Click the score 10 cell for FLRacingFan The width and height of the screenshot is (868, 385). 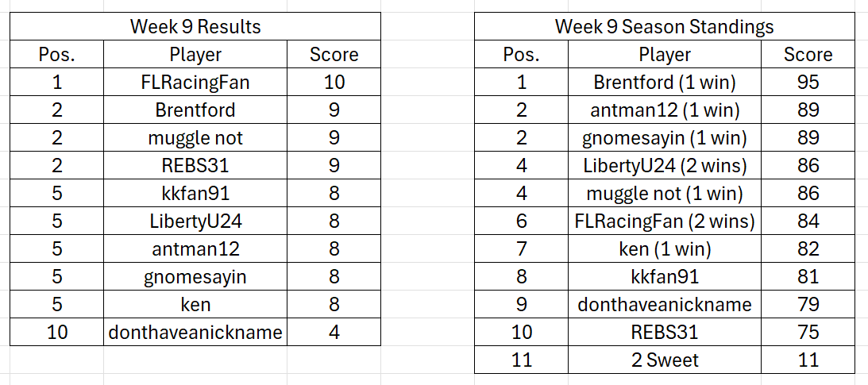(x=334, y=82)
